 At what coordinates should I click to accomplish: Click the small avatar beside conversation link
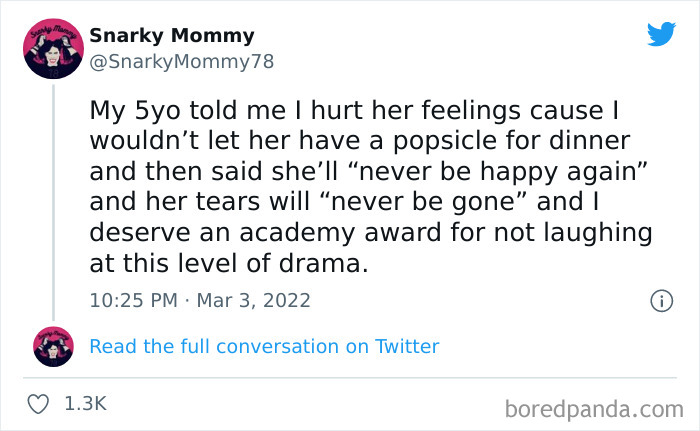click(54, 346)
